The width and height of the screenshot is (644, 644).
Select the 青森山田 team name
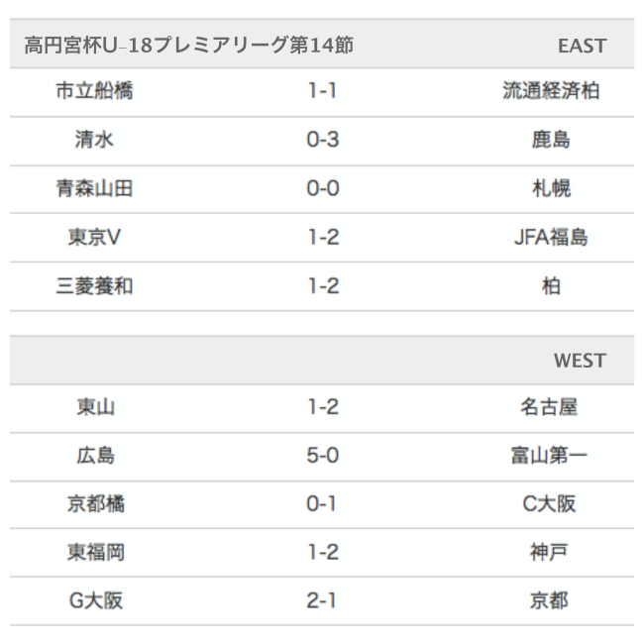tap(95, 188)
